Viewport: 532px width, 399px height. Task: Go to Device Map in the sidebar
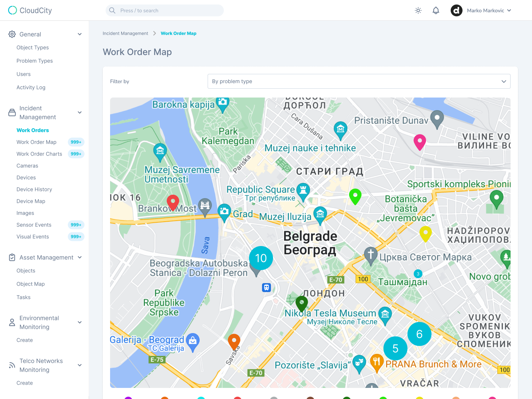[x=31, y=201]
